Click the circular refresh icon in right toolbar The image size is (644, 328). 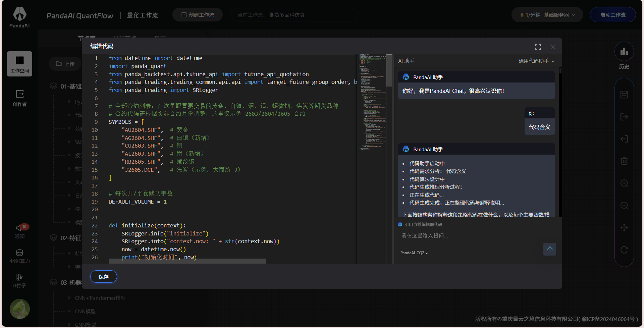coord(624,250)
